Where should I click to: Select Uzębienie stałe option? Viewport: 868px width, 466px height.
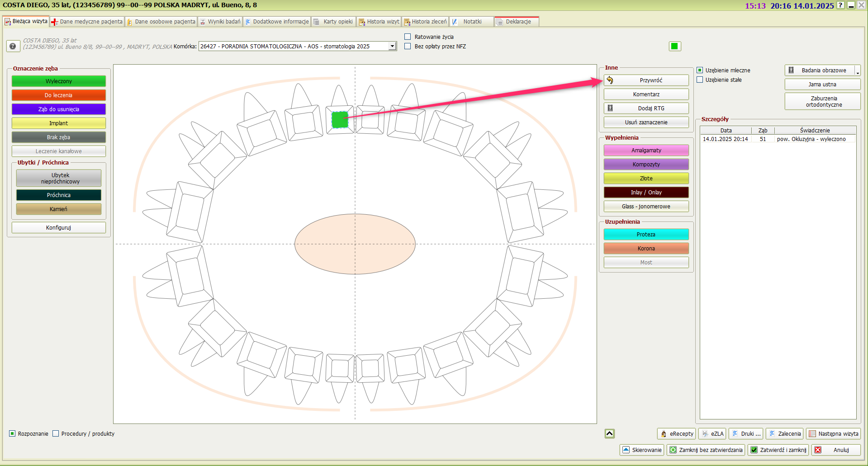point(700,80)
